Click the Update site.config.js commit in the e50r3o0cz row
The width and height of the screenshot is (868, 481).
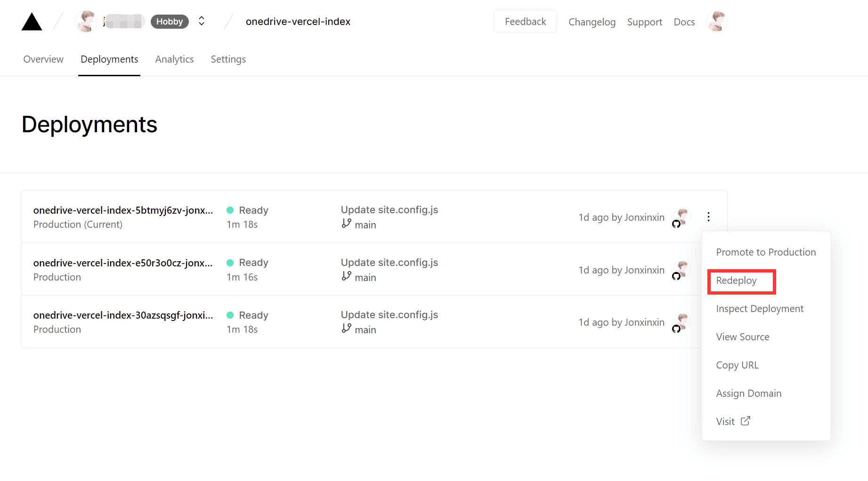[389, 263]
